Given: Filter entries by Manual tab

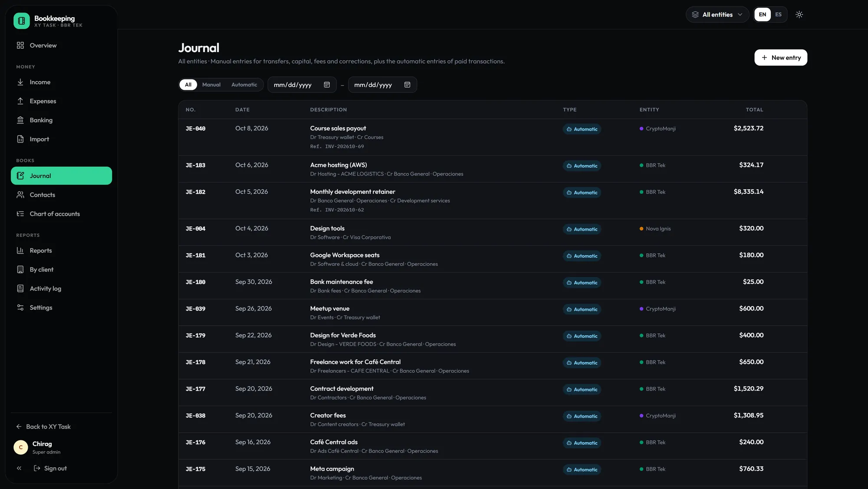Looking at the screenshot, I should (x=211, y=85).
